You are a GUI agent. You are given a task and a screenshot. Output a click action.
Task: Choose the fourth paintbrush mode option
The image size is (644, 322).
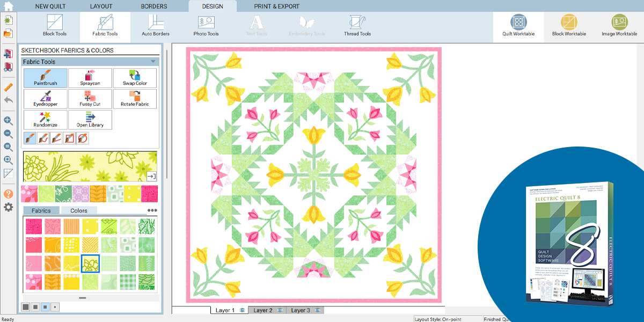[69, 138]
